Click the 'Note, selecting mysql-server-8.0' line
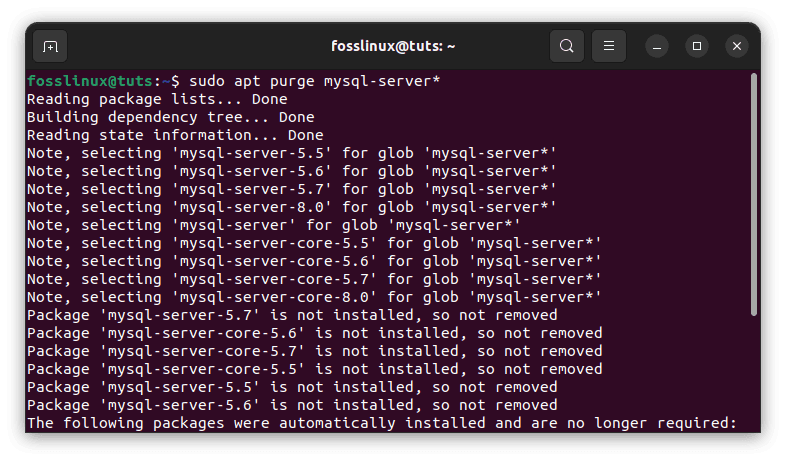Image resolution: width=786 pixels, height=461 pixels. coord(291,207)
